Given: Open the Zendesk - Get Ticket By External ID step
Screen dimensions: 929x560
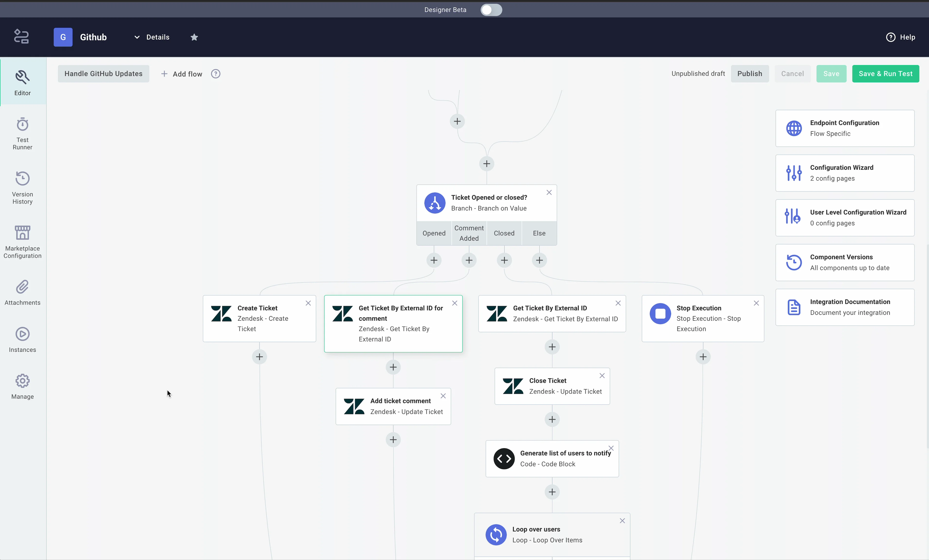Looking at the screenshot, I should click(x=552, y=314).
